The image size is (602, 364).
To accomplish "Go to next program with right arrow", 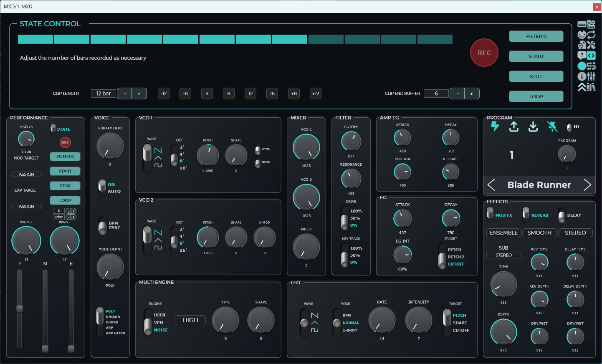I will (x=587, y=185).
